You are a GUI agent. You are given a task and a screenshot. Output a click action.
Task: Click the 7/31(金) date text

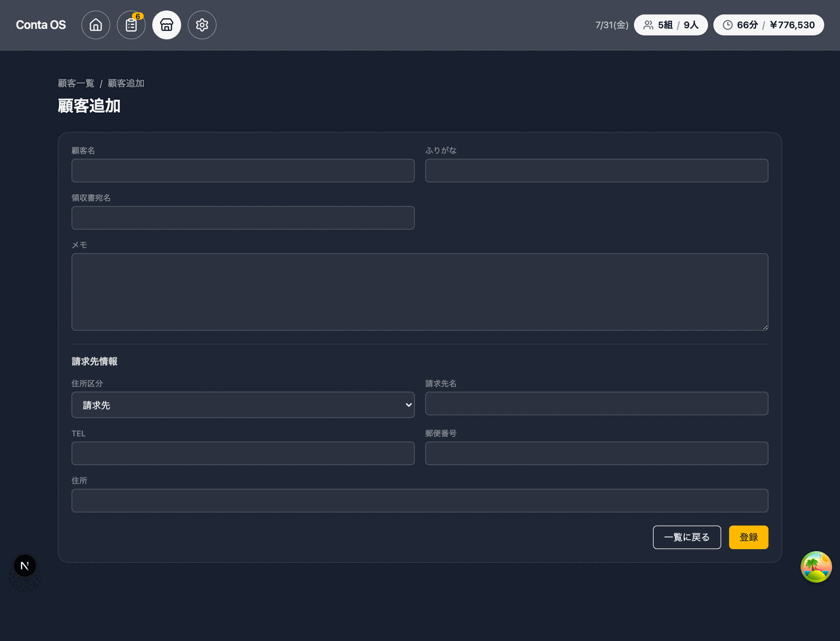coord(612,25)
